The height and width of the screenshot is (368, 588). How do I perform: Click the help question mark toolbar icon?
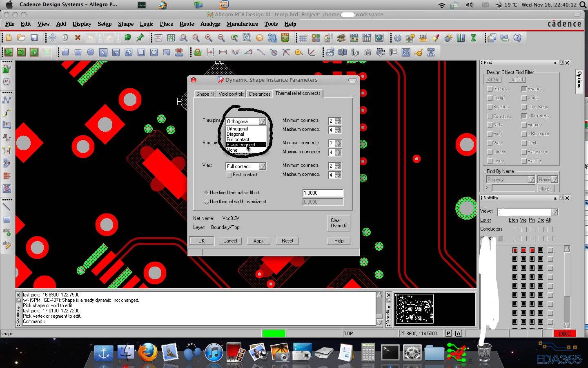tap(517, 38)
